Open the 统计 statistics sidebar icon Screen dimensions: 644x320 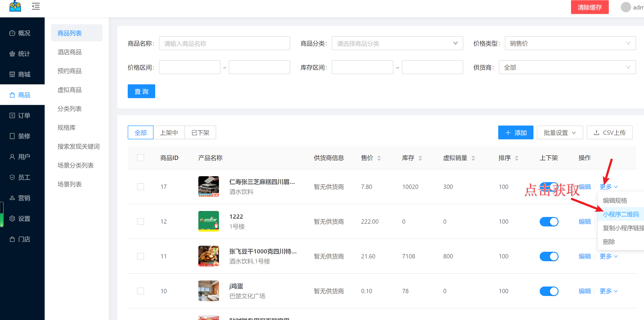click(12, 54)
